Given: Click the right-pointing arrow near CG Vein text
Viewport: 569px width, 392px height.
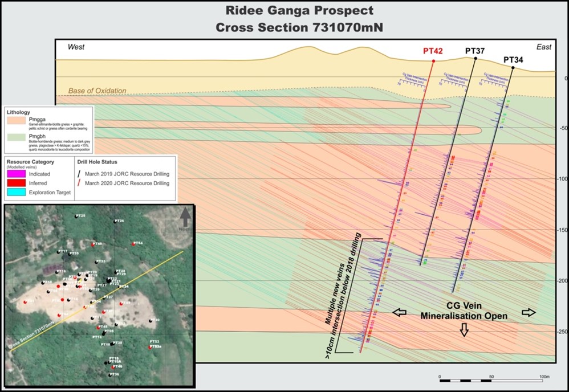Looking at the screenshot, I should [528, 312].
